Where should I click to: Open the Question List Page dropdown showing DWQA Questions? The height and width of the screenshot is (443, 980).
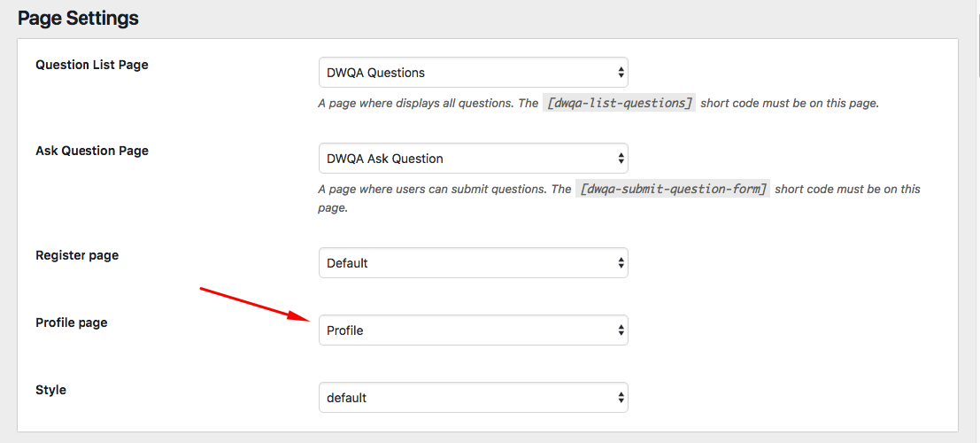pyautogui.click(x=473, y=73)
